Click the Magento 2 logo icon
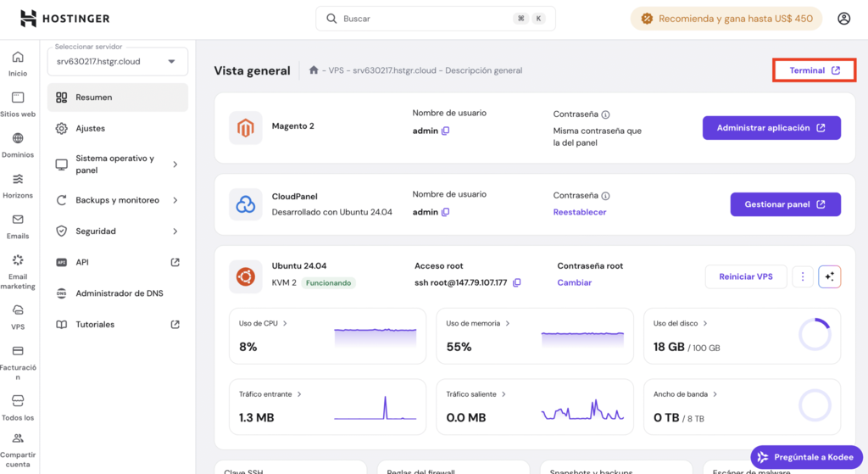The height and width of the screenshot is (474, 868). click(245, 127)
